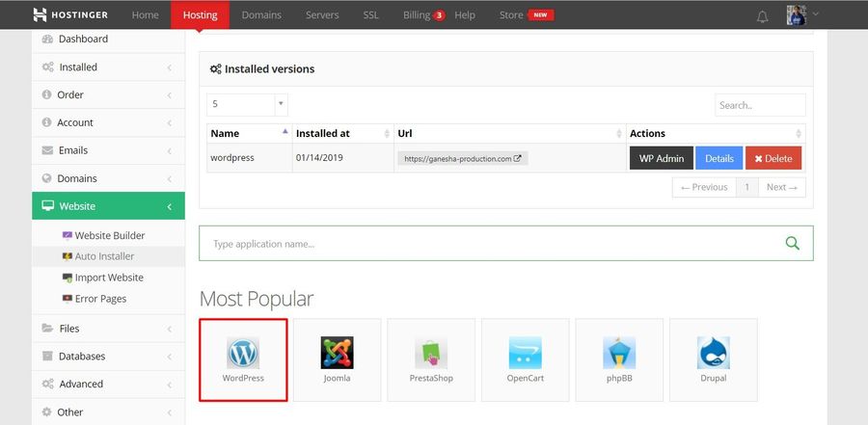Sort table by Url column
The image size is (868, 425).
[x=510, y=133]
